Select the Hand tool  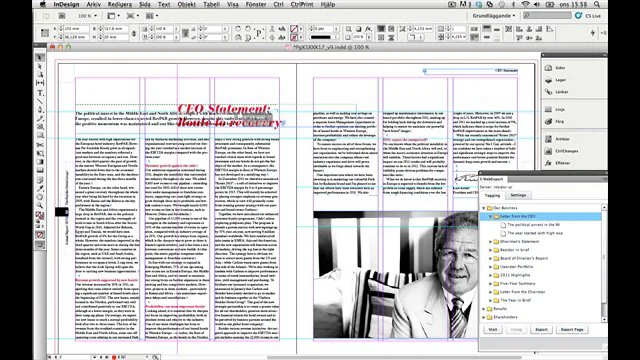click(40, 197)
